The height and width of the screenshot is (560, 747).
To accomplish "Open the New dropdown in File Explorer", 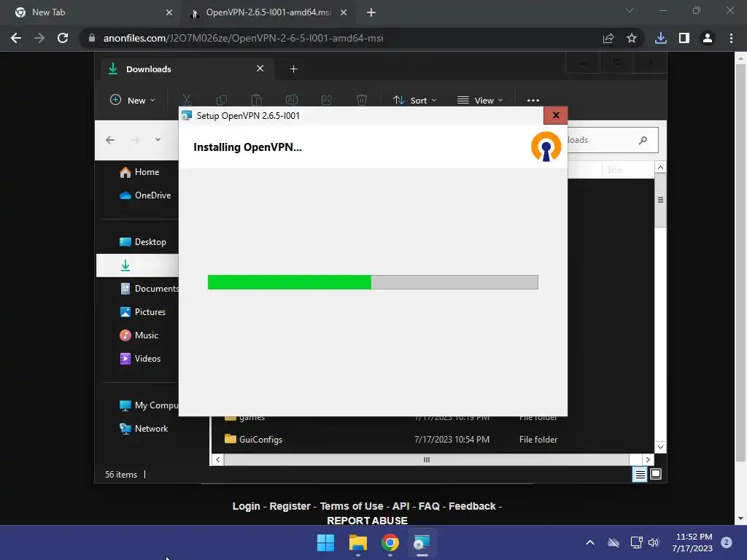I will click(133, 100).
